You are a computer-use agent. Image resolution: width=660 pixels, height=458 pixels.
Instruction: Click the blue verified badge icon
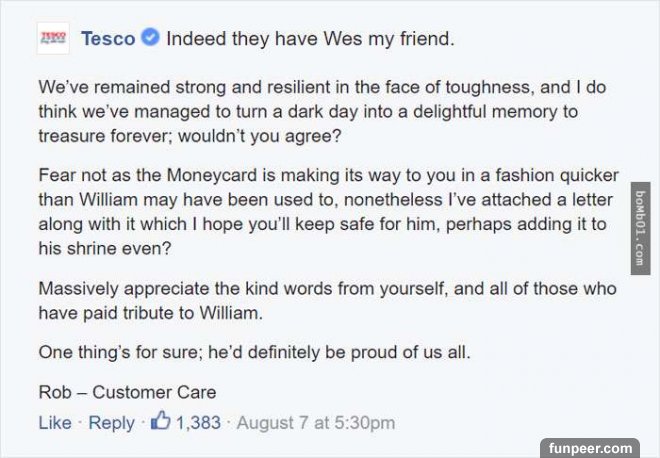click(150, 40)
